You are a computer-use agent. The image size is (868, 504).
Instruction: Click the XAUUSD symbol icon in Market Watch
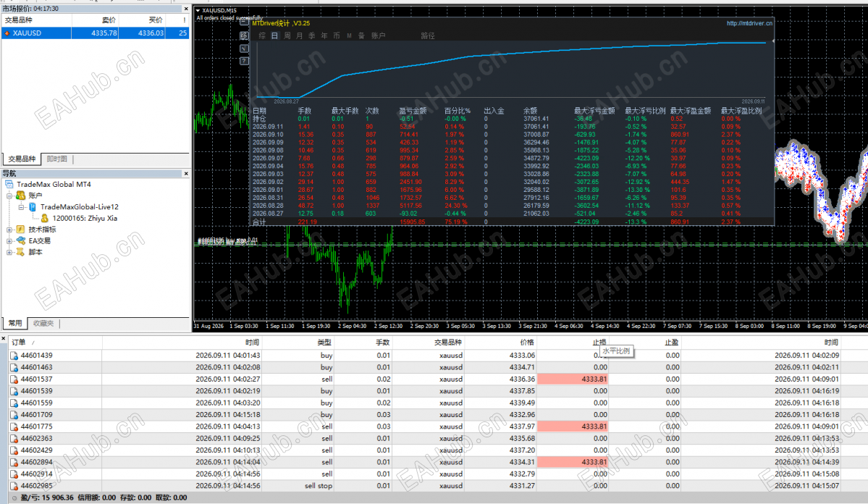tap(7, 33)
